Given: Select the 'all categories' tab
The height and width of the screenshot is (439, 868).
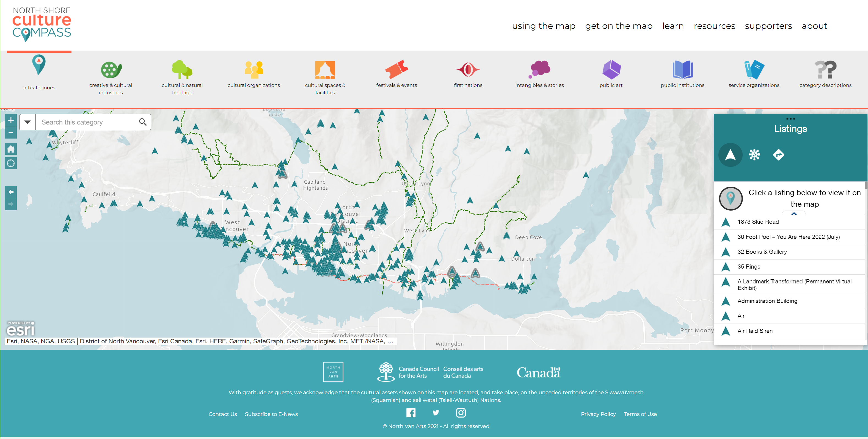Looking at the screenshot, I should click(x=39, y=73).
